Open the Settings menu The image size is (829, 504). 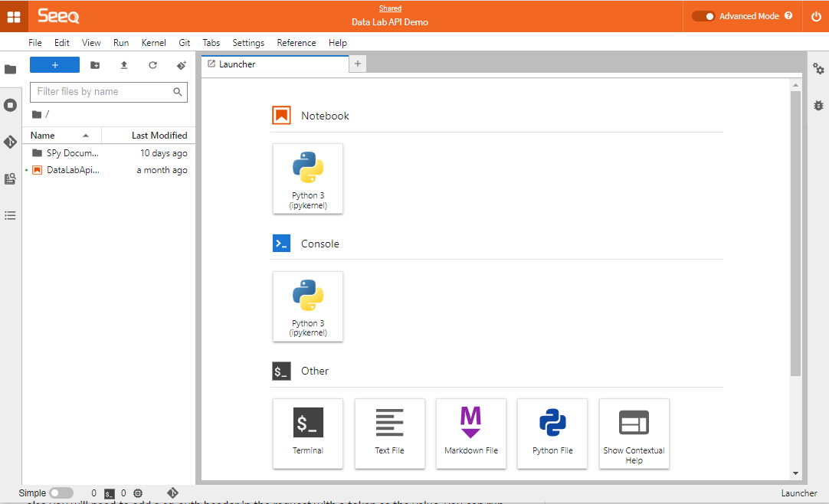248,43
